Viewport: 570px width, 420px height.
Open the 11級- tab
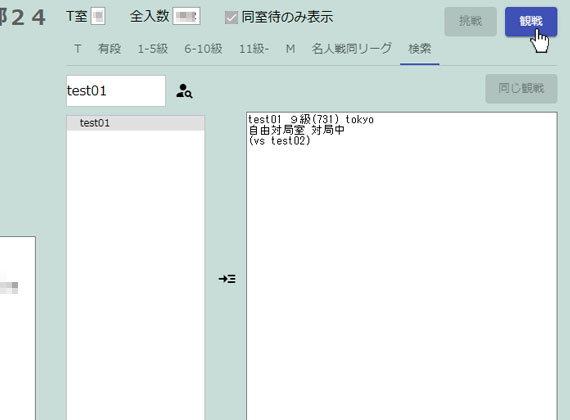click(254, 49)
